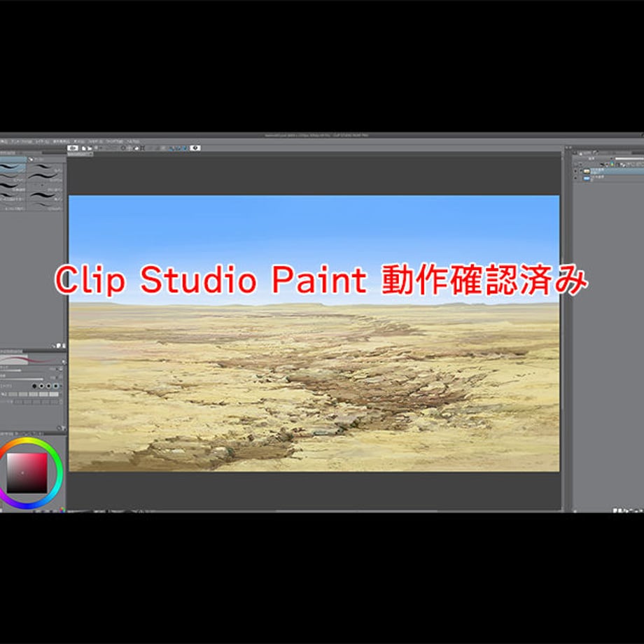Toggle visibility eye of the sky layer
Image resolution: width=644 pixels, height=644 pixels.
tap(575, 178)
